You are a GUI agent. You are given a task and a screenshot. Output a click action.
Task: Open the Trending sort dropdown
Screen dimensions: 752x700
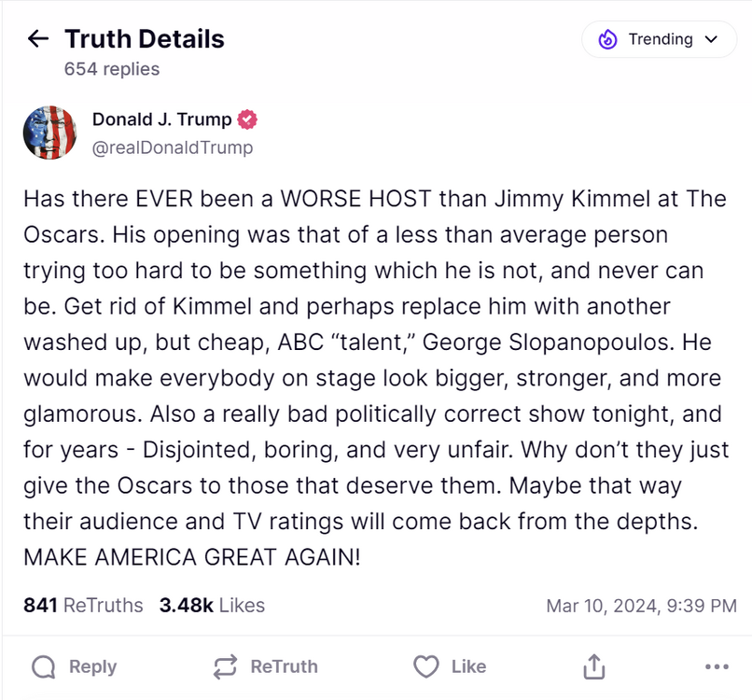[659, 39]
